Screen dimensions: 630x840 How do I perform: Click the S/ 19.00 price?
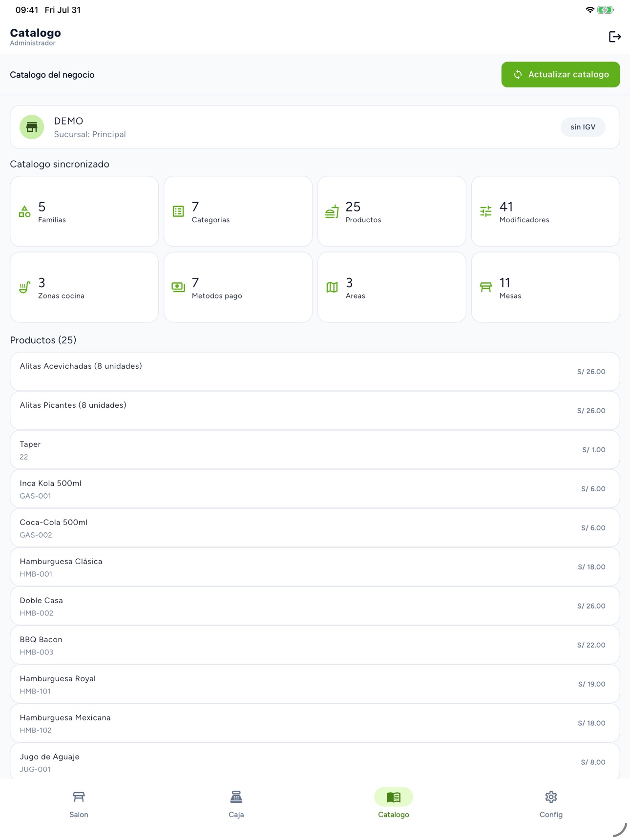[592, 684]
